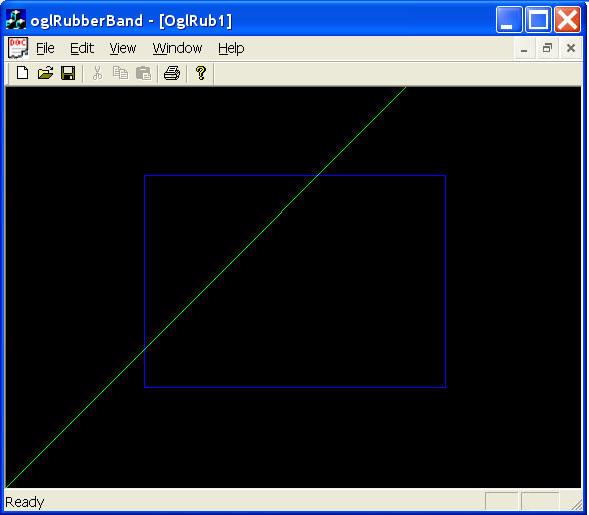The width and height of the screenshot is (589, 515).
Task: Save using the floppy disk icon
Action: pyautogui.click(x=68, y=73)
